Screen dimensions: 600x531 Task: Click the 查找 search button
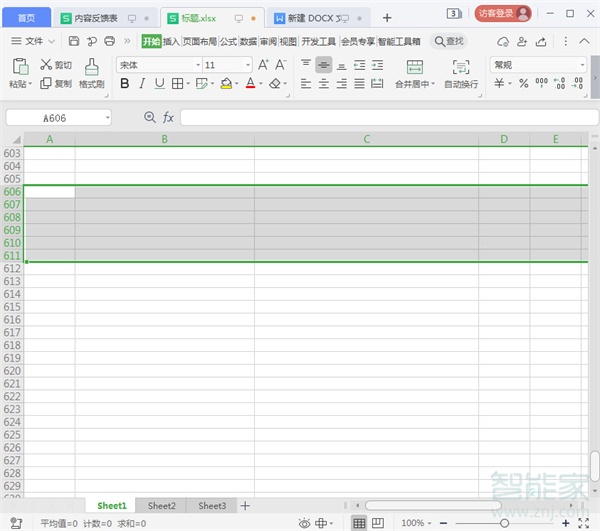point(448,41)
